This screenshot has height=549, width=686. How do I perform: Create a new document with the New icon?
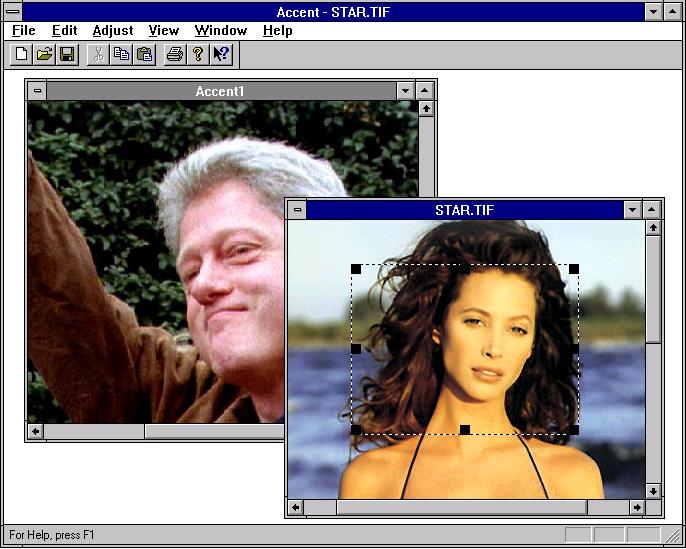coord(21,55)
